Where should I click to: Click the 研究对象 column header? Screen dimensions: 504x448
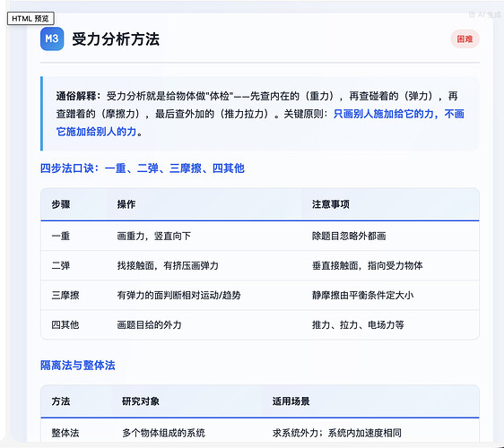[141, 401]
